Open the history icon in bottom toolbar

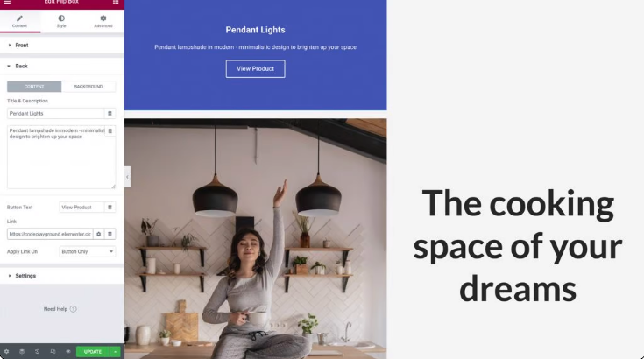[37, 352]
